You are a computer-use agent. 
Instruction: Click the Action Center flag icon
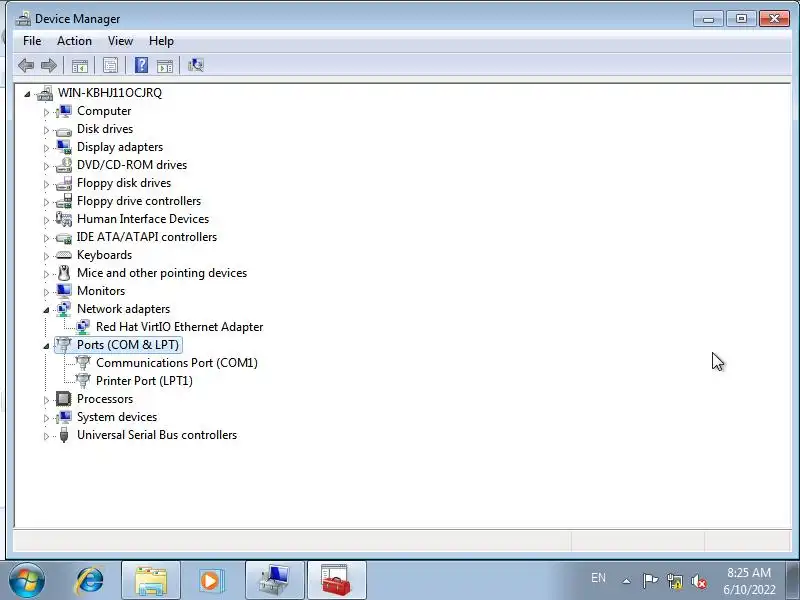click(x=650, y=581)
